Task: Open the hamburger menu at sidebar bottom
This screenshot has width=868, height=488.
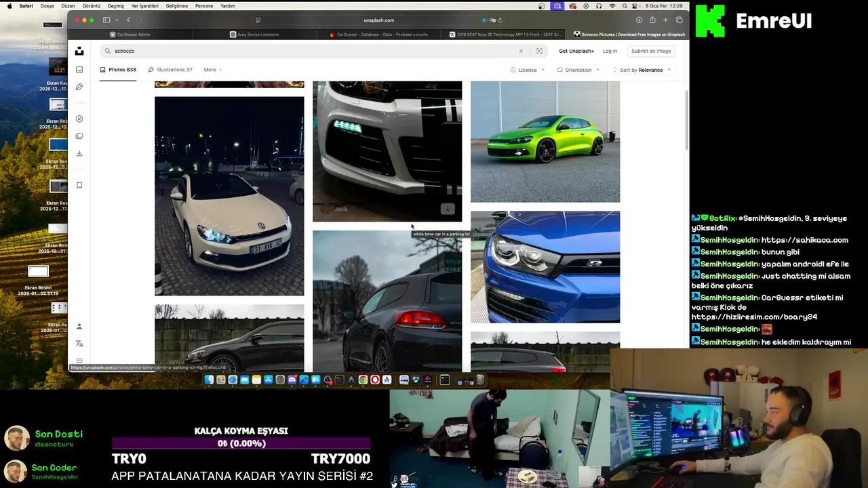Action: 79,361
